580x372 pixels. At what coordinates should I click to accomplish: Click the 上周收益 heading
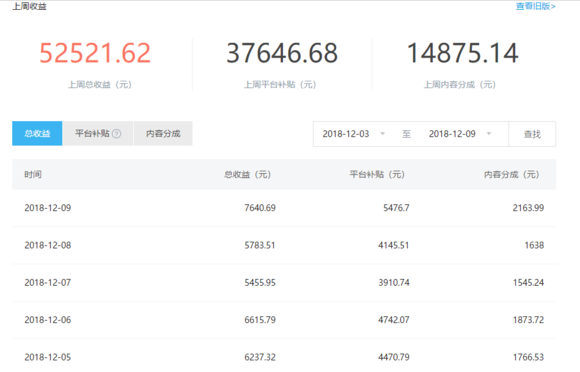pos(30,6)
